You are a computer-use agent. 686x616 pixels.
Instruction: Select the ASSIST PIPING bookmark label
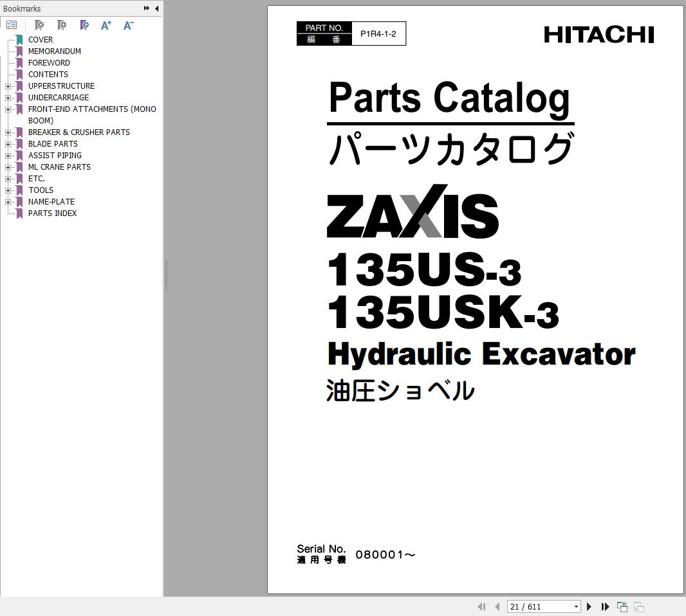pos(55,155)
